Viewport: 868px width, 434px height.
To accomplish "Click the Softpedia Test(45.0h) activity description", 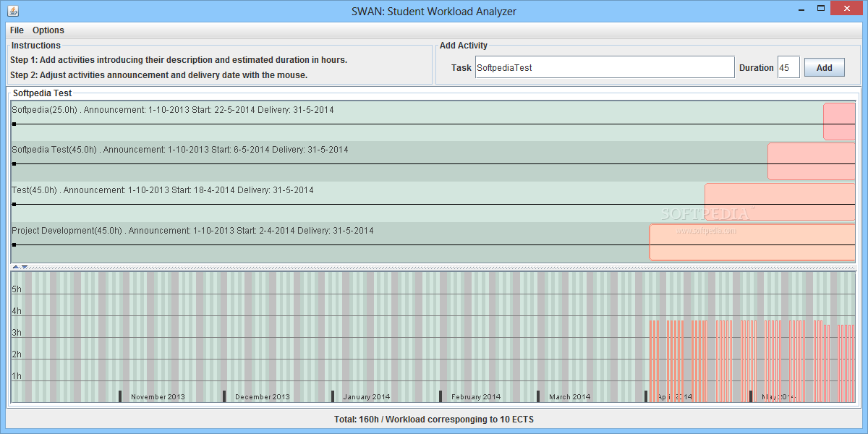I will 180,150.
